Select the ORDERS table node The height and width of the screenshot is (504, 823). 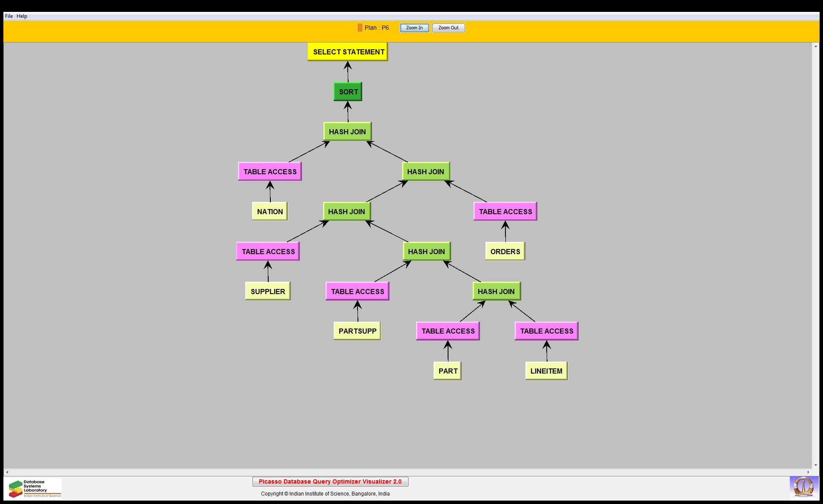pos(505,252)
